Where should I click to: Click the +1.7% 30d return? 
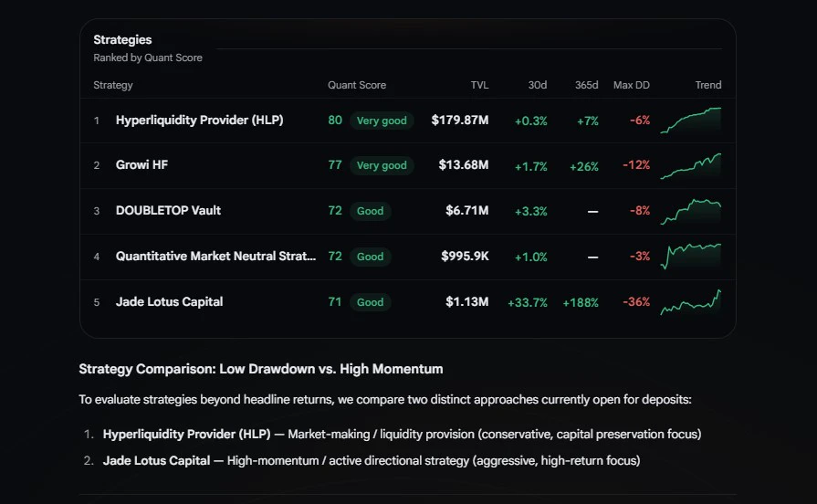[x=531, y=167]
